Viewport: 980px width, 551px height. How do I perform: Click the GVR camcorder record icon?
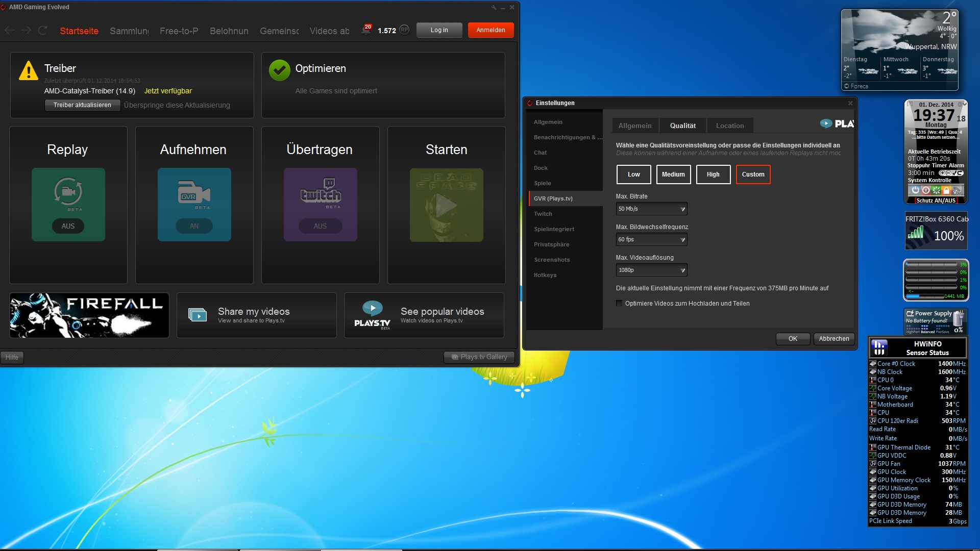coord(194,192)
